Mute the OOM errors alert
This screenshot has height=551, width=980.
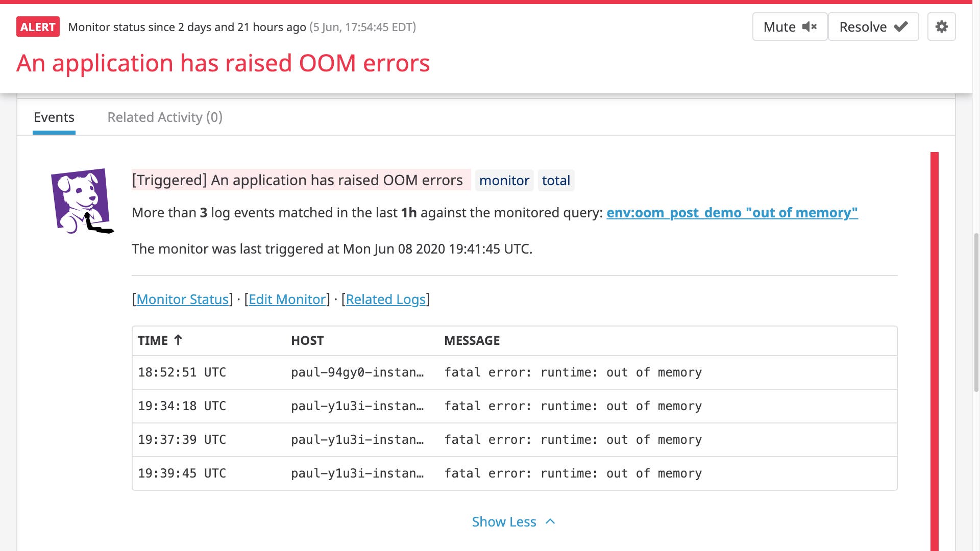tap(790, 27)
